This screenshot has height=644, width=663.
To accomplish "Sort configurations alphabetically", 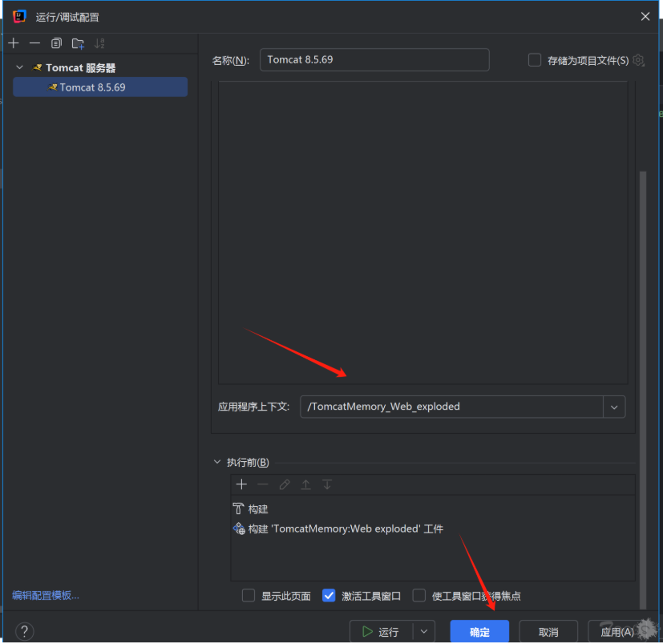I will (99, 43).
